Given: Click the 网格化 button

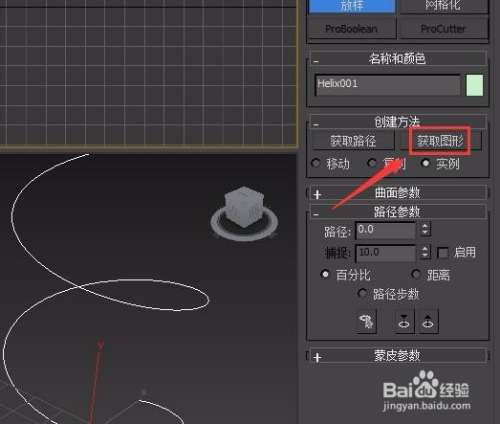Looking at the screenshot, I should (443, 6).
